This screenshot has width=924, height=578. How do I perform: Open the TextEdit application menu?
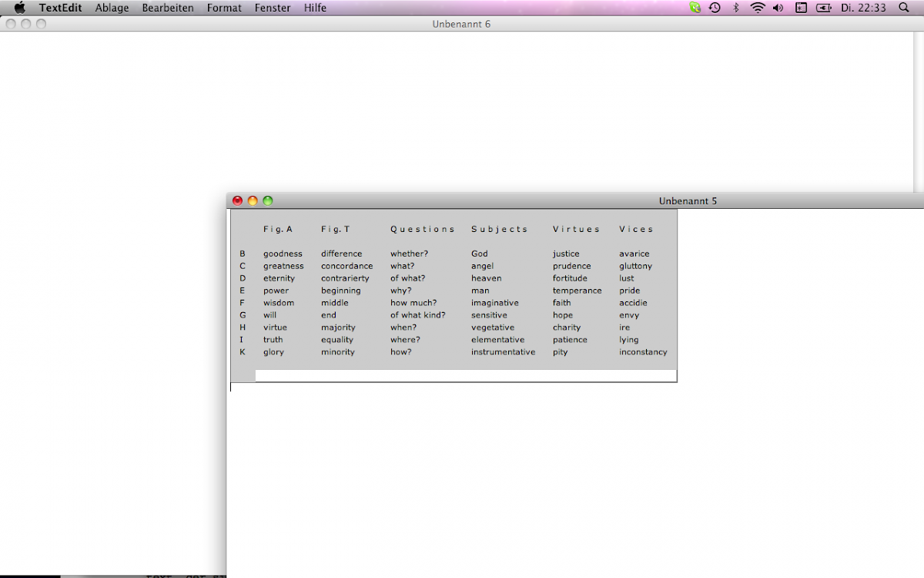[x=61, y=8]
